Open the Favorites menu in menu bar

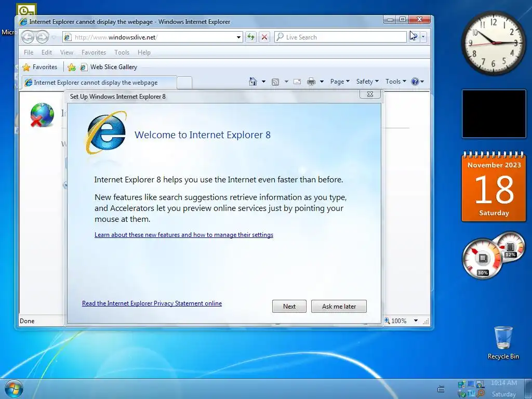click(x=94, y=52)
